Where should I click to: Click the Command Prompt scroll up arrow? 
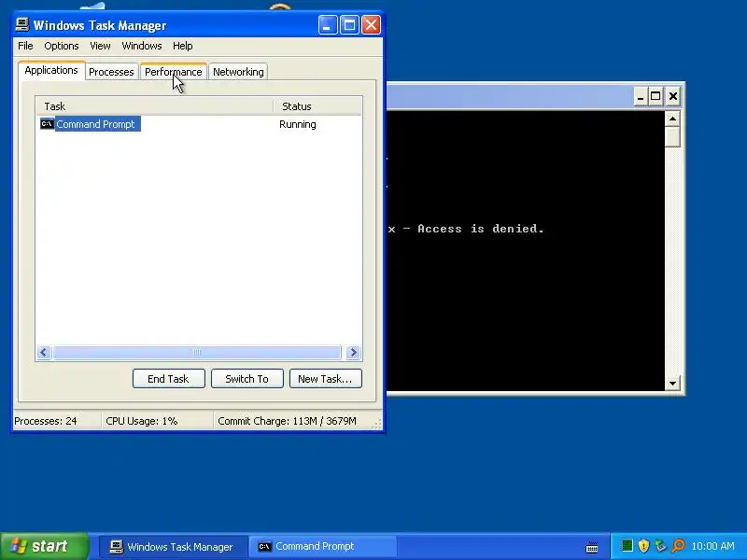pos(672,119)
